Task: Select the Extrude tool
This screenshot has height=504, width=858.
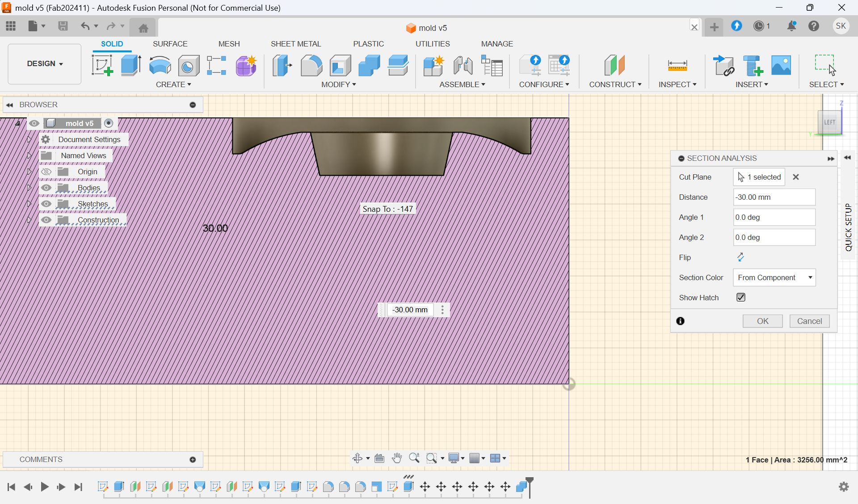Action: click(x=131, y=65)
